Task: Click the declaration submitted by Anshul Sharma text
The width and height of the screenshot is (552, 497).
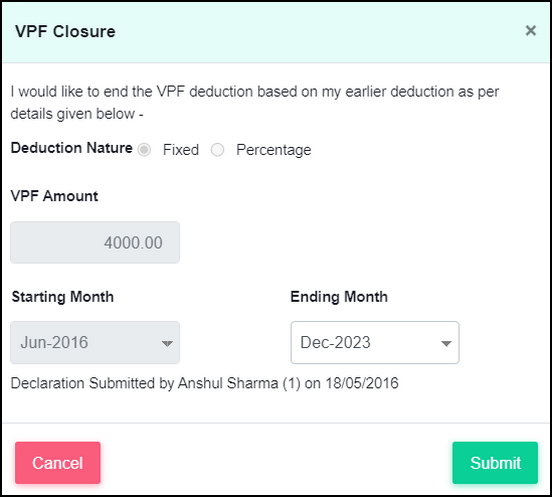Action: pos(205,383)
